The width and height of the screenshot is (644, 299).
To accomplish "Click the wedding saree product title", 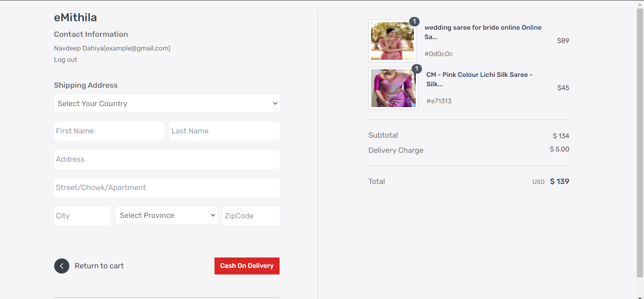I will (483, 32).
